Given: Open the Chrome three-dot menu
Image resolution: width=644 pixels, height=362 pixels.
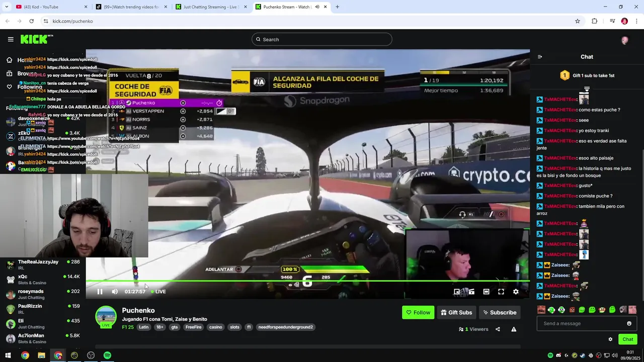Looking at the screenshot, I should (637, 21).
